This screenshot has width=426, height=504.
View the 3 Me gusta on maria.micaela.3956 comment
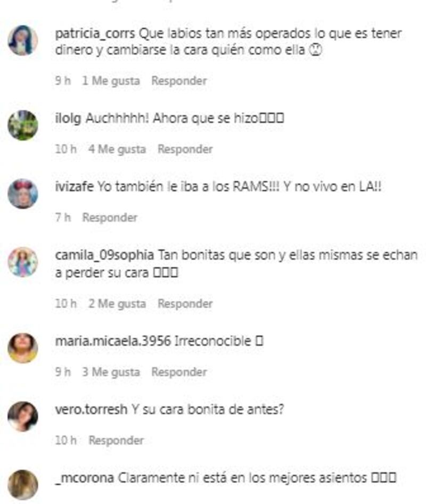click(111, 372)
